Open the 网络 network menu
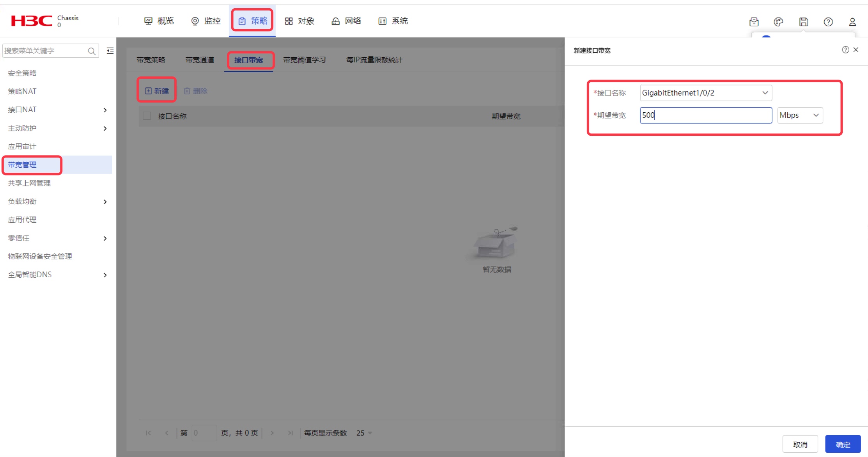This screenshot has width=868, height=457. (x=346, y=21)
